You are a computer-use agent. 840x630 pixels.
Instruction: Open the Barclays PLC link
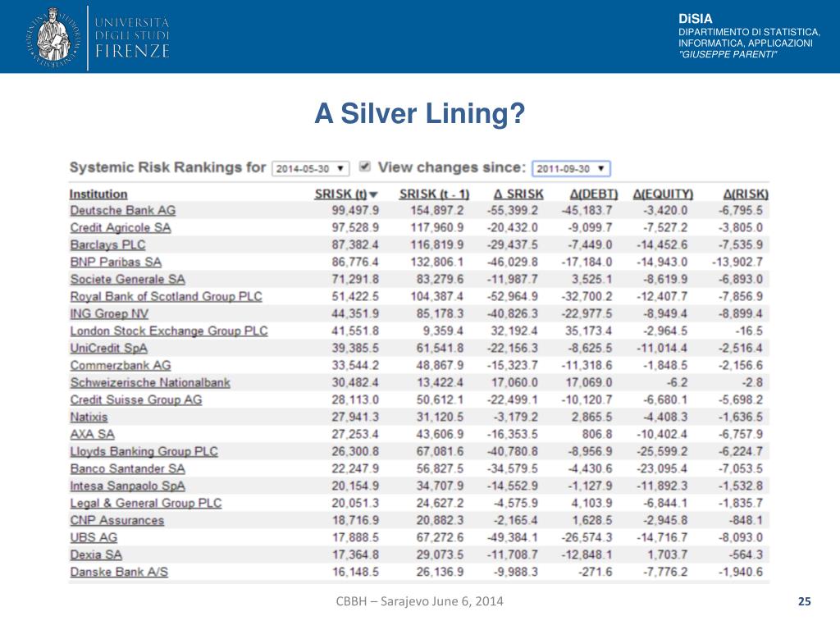point(107,244)
